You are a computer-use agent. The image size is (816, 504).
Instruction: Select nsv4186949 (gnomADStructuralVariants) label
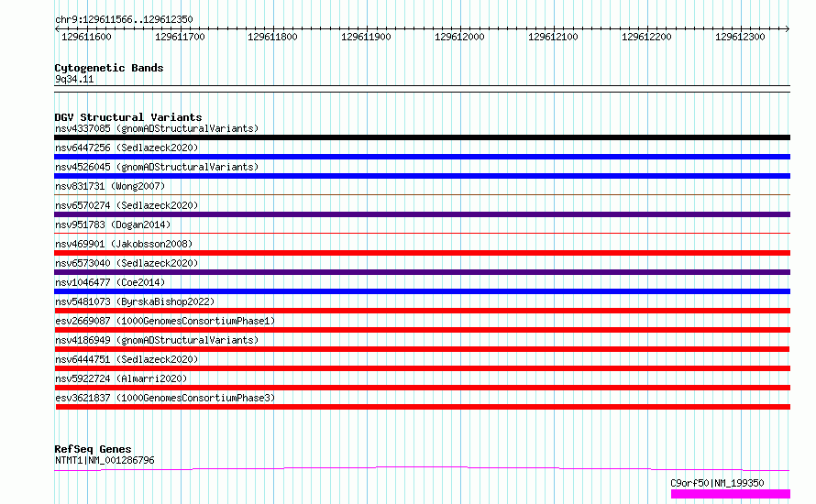[x=157, y=340]
